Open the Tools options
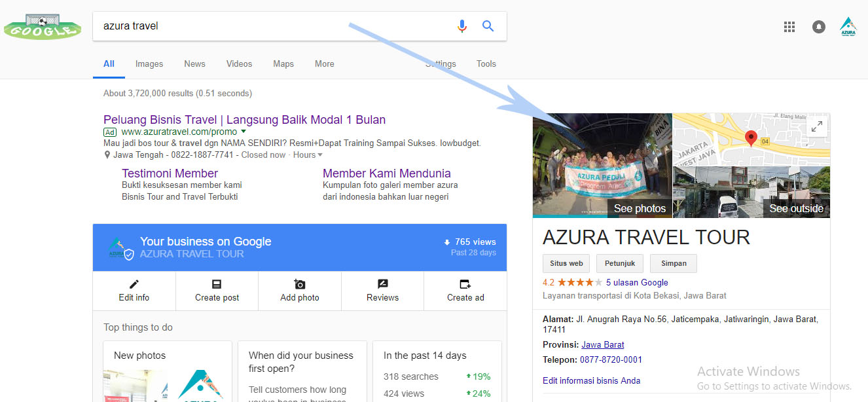This screenshot has height=402, width=868. click(x=486, y=64)
